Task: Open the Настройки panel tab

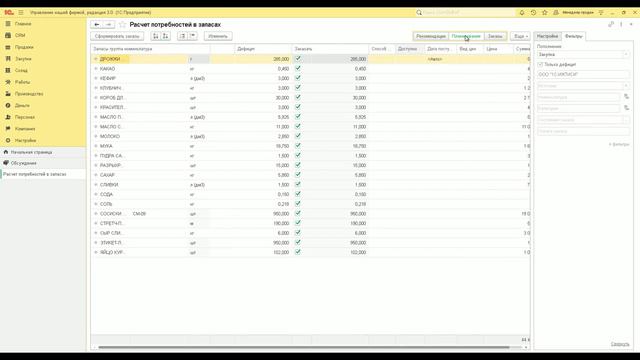Action: tap(547, 36)
